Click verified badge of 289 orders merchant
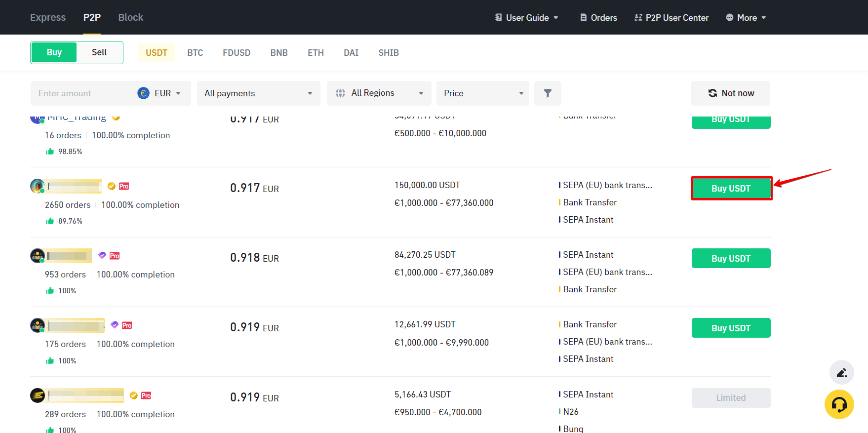This screenshot has height=433, width=868. tap(134, 395)
